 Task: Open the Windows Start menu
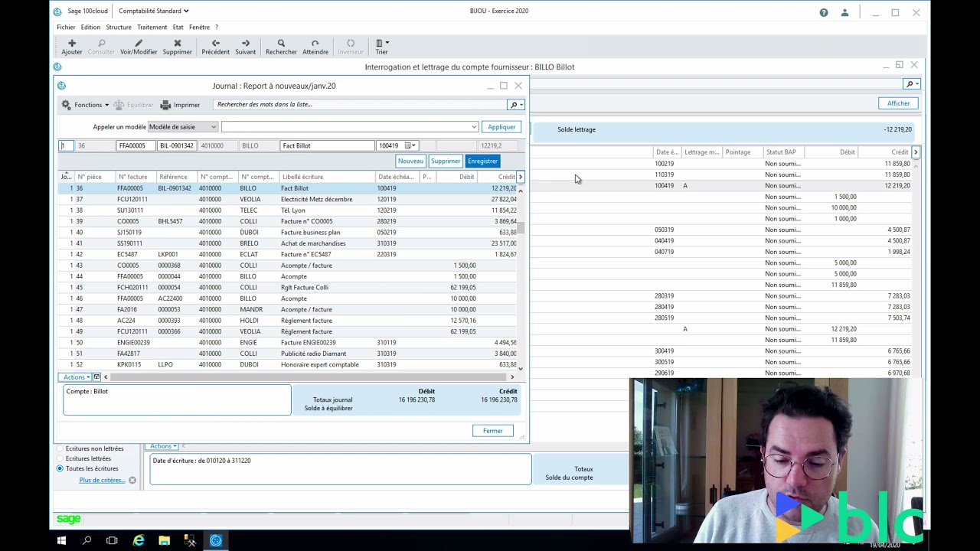tap(61, 541)
